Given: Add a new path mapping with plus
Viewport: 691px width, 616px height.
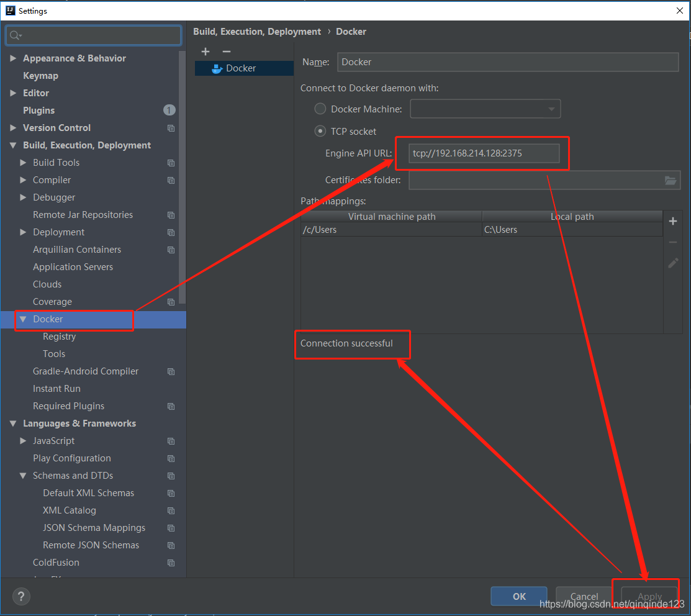Looking at the screenshot, I should tap(673, 221).
